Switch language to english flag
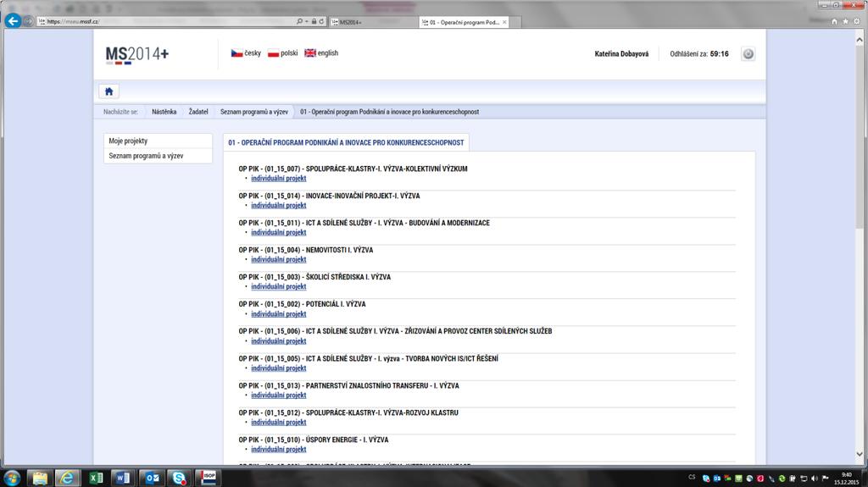 310,53
